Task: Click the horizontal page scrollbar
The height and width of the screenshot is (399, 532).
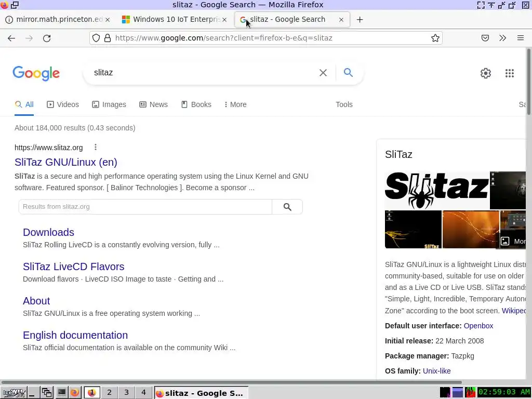Action: click(x=231, y=382)
